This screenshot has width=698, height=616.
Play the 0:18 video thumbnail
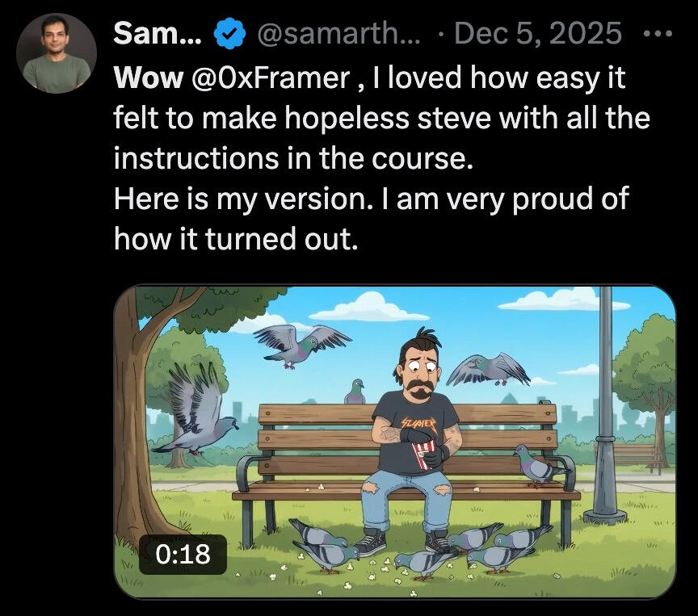(x=395, y=442)
